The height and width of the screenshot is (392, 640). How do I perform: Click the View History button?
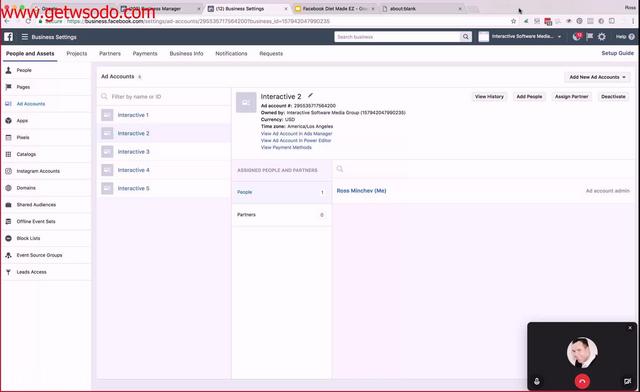489,97
